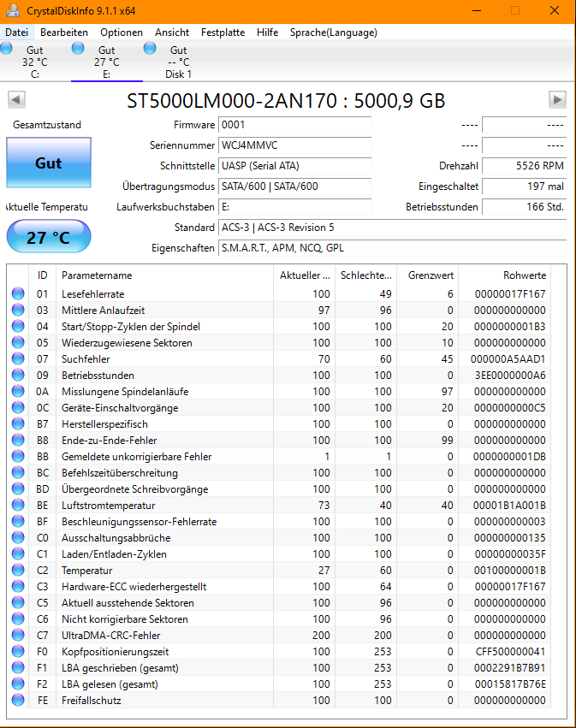Click status icon for Suchfehler row
576x728 pixels.
click(18, 358)
